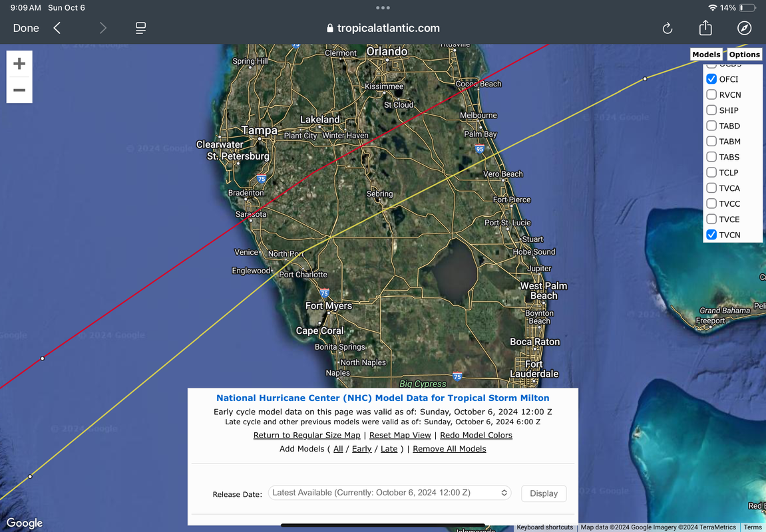Image resolution: width=766 pixels, height=532 pixels.
Task: Click the Sebring map label
Action: pos(379,194)
